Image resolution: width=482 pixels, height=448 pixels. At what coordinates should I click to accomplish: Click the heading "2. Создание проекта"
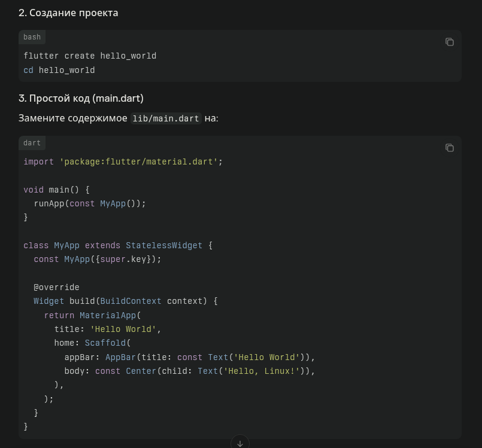(68, 13)
